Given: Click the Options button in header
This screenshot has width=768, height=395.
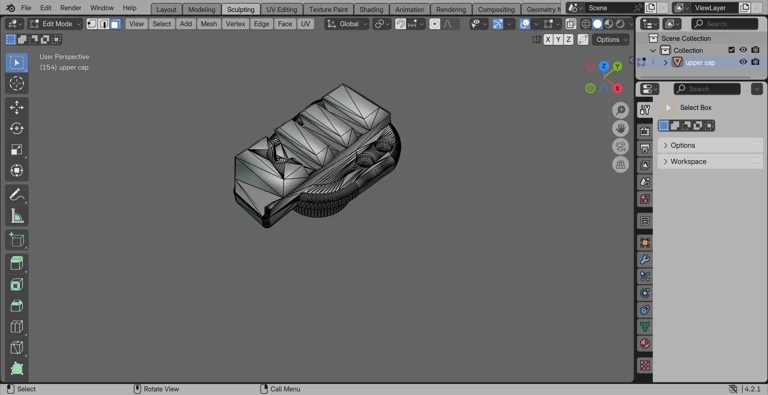Looking at the screenshot, I should pyautogui.click(x=611, y=40).
